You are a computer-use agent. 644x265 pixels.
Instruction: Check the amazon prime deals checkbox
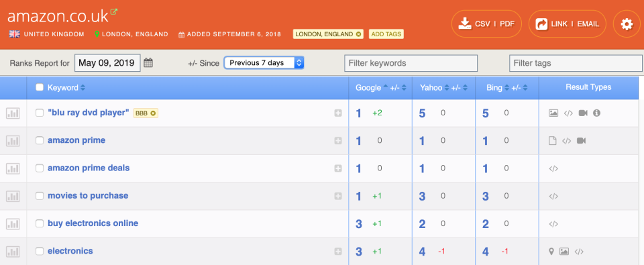click(x=40, y=168)
